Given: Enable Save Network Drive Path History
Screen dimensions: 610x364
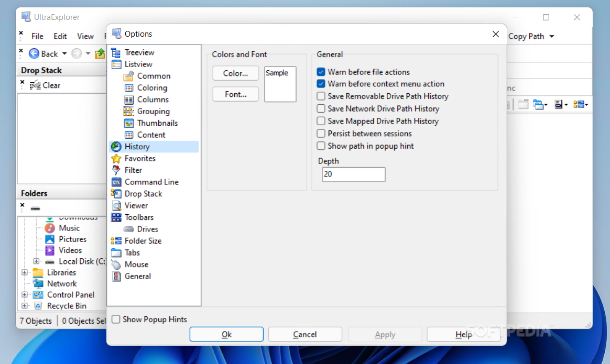Looking at the screenshot, I should tap(321, 108).
